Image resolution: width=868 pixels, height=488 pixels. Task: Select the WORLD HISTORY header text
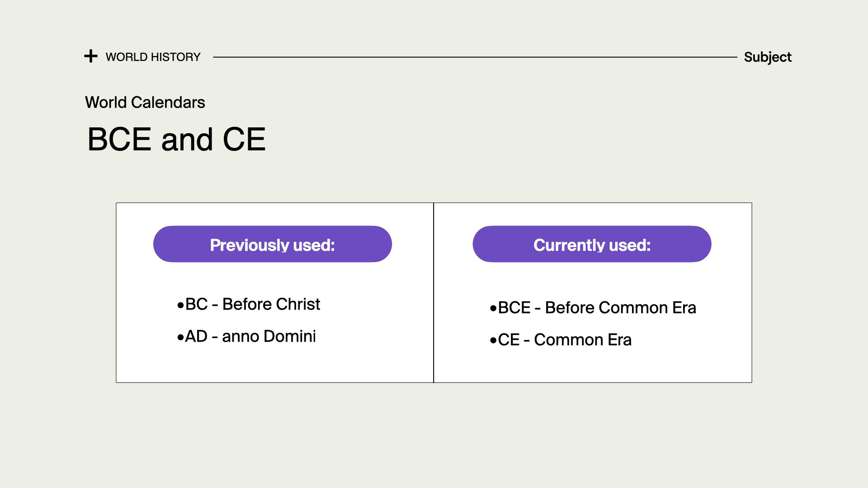(153, 57)
